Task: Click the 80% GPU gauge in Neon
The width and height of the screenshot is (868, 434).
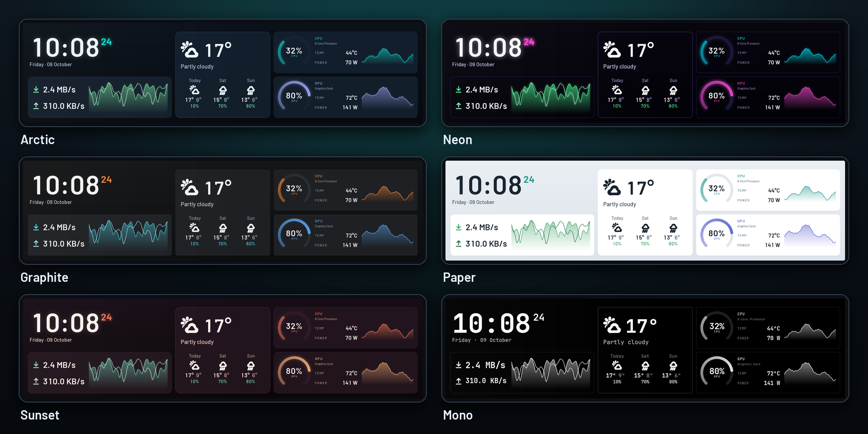Action: [717, 97]
